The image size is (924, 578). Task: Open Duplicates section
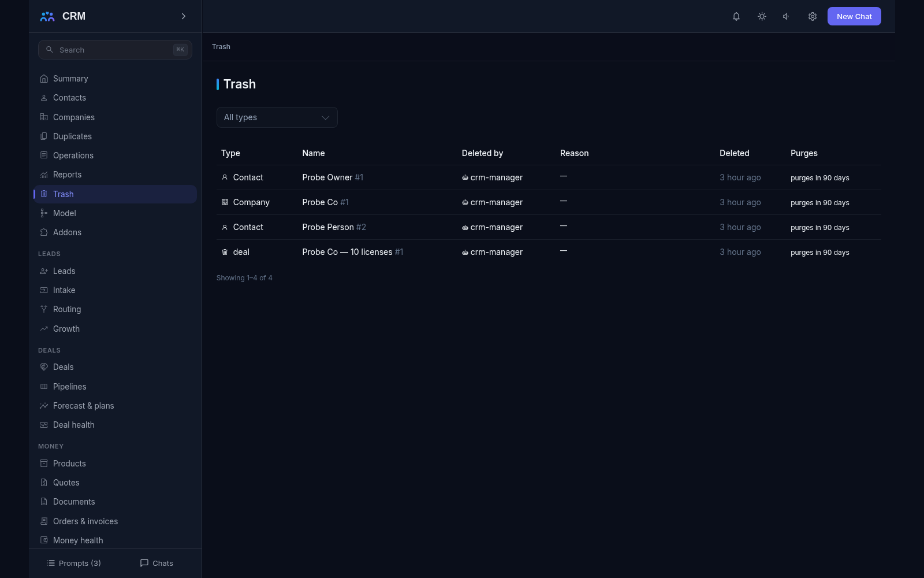click(115, 136)
